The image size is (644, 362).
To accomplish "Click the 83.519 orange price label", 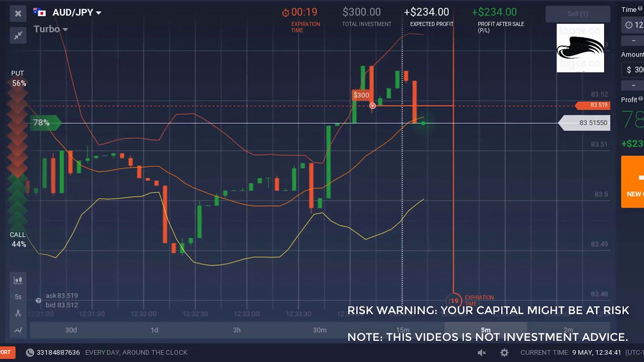I will pyautogui.click(x=594, y=105).
